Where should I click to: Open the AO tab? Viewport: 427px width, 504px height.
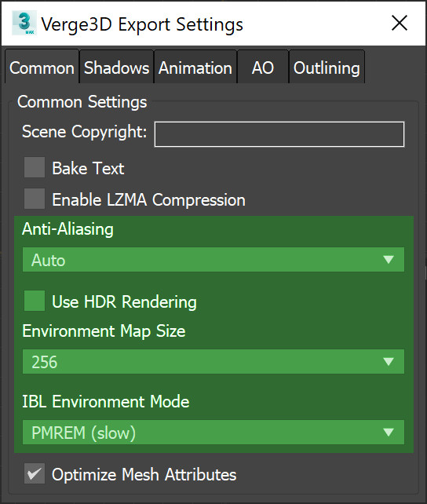click(263, 67)
